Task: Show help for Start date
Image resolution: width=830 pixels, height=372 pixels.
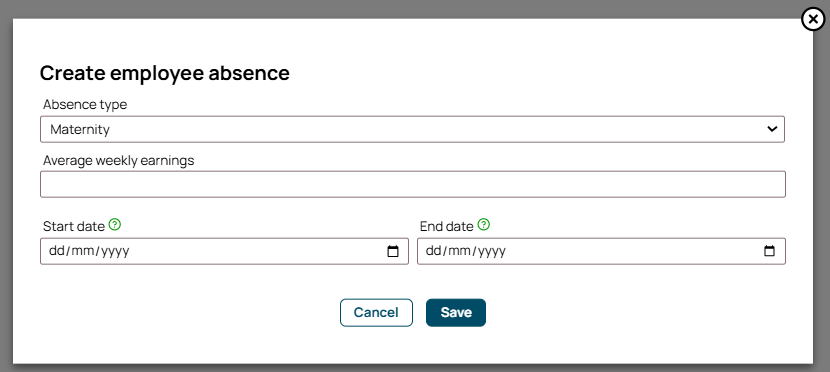Action: click(115, 225)
